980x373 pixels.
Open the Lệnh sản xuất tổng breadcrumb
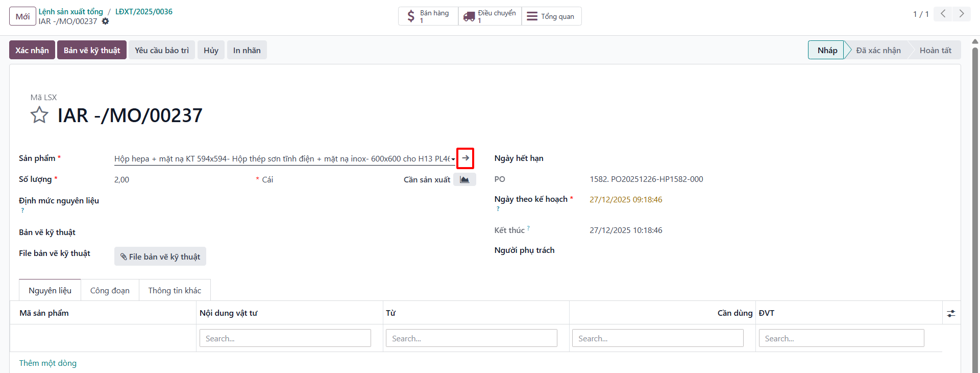71,11
